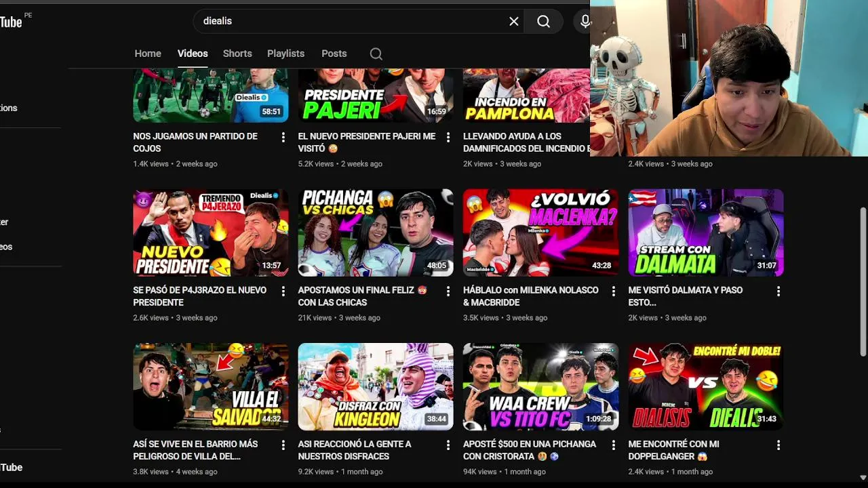
Task: Click title ME ENCONTRÉ CON MI DOPPELGANGER
Action: [x=673, y=450]
